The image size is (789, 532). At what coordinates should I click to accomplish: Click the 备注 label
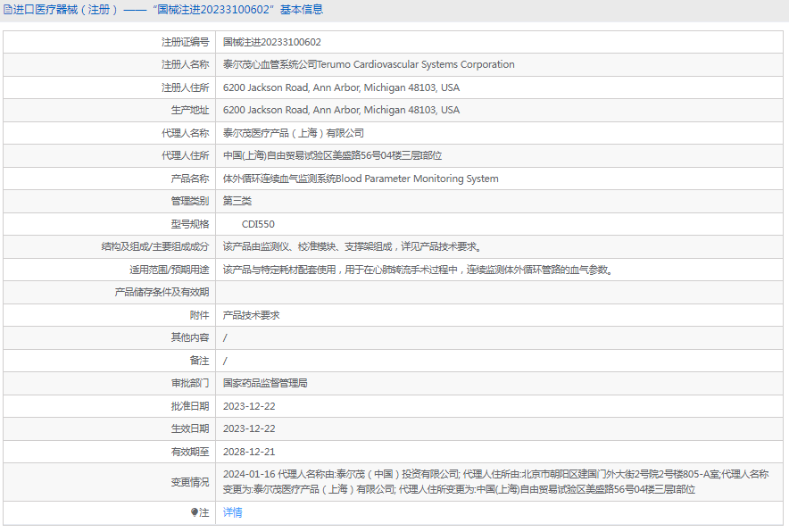pos(199,361)
